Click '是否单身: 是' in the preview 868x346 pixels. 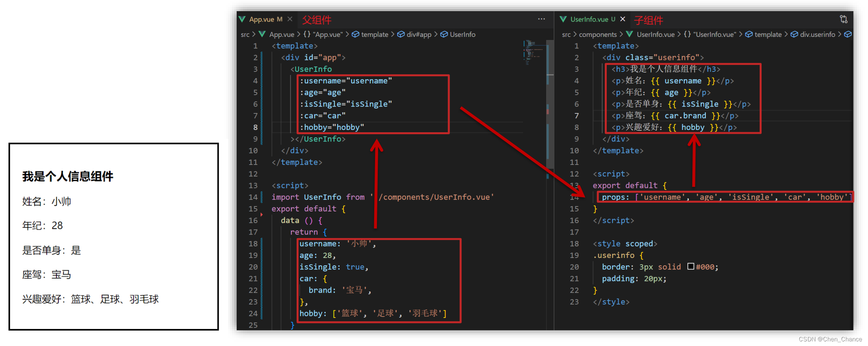(x=51, y=251)
